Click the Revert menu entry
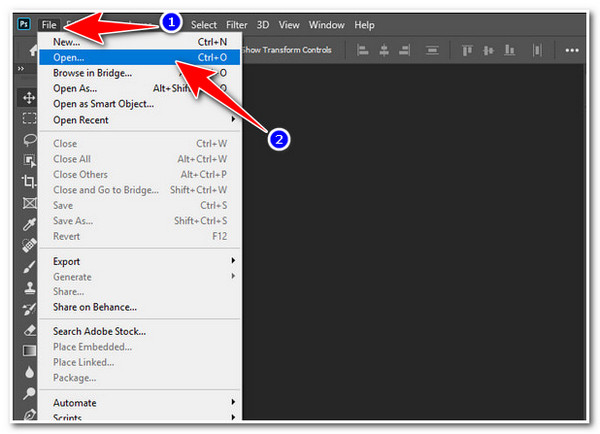This screenshot has height=434, width=600. (140, 237)
